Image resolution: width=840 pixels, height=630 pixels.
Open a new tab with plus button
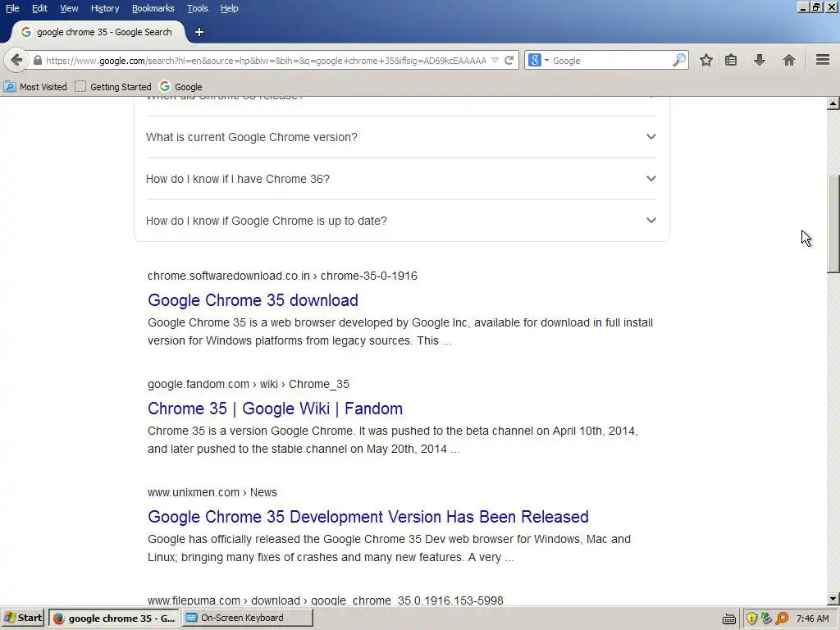pyautogui.click(x=199, y=32)
